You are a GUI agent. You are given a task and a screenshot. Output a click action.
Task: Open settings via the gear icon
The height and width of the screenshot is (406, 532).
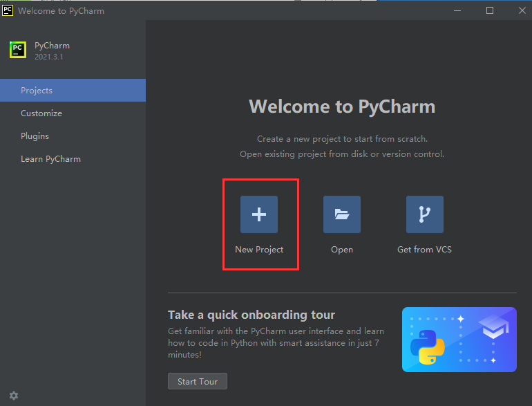pyautogui.click(x=14, y=396)
